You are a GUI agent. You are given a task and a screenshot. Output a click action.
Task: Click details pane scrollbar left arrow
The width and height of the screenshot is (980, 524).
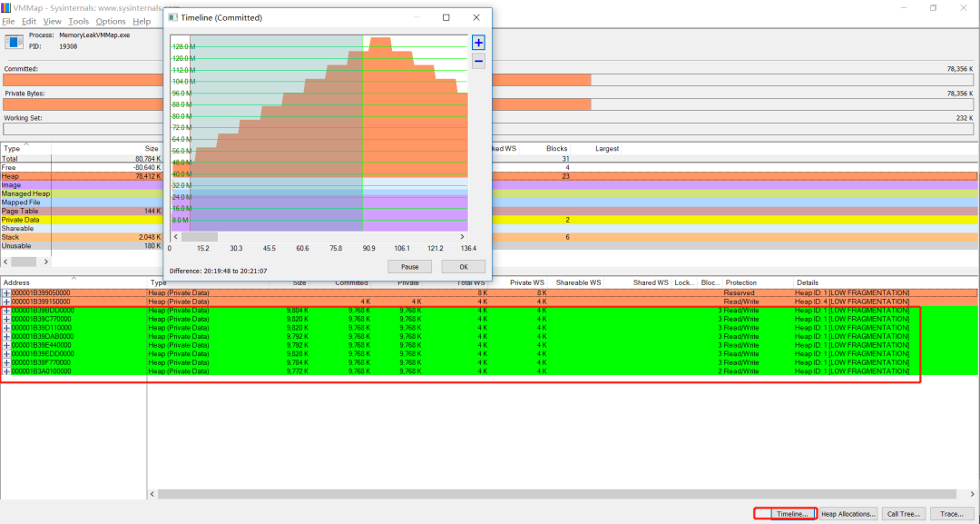[152, 494]
